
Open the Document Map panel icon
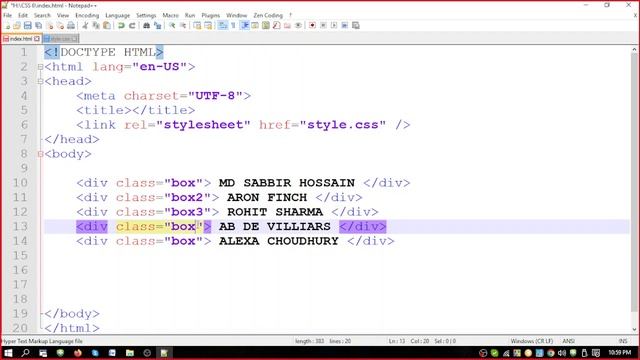(x=266, y=25)
